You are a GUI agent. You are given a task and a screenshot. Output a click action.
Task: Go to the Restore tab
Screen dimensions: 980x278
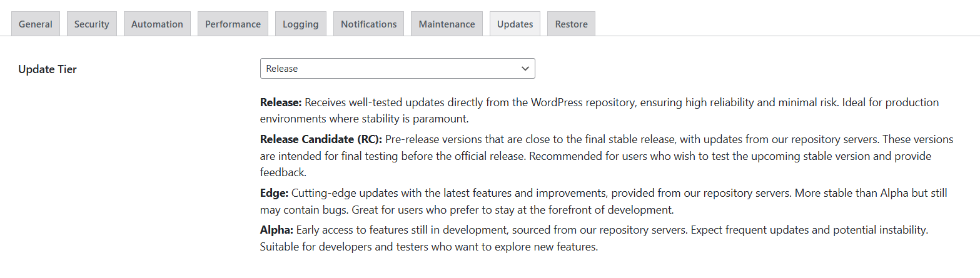(571, 24)
